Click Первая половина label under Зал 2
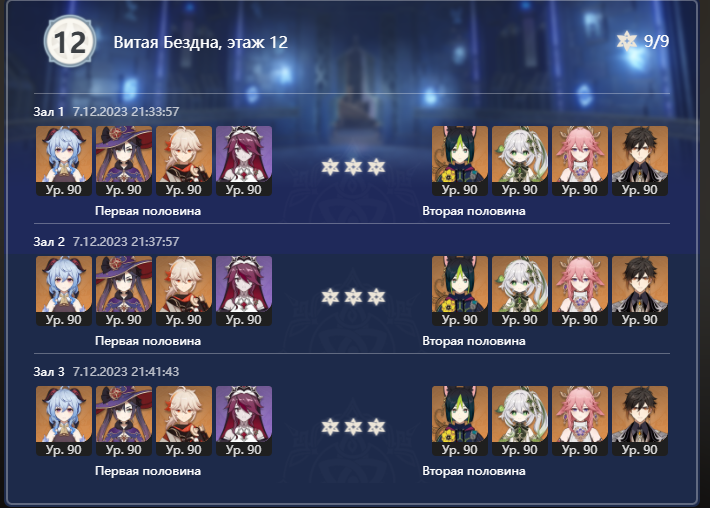 (148, 341)
